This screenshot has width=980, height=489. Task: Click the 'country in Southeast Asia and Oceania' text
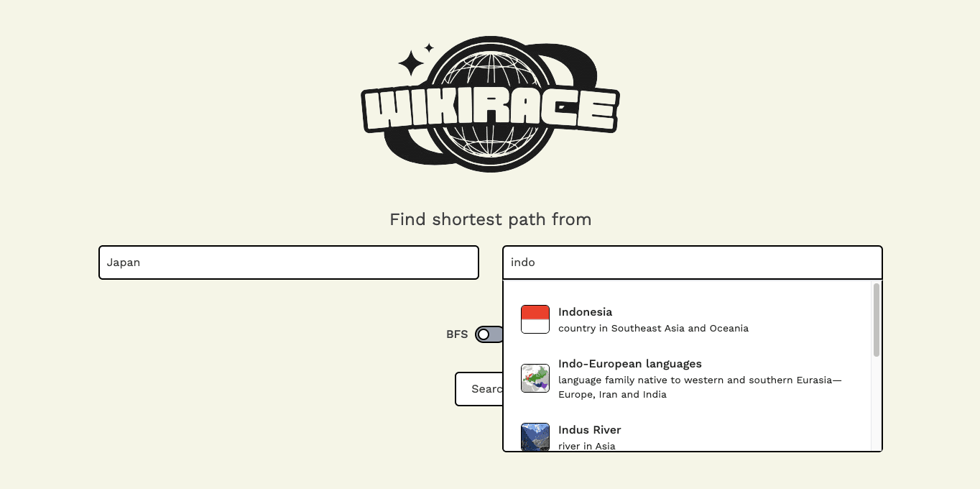653,329
